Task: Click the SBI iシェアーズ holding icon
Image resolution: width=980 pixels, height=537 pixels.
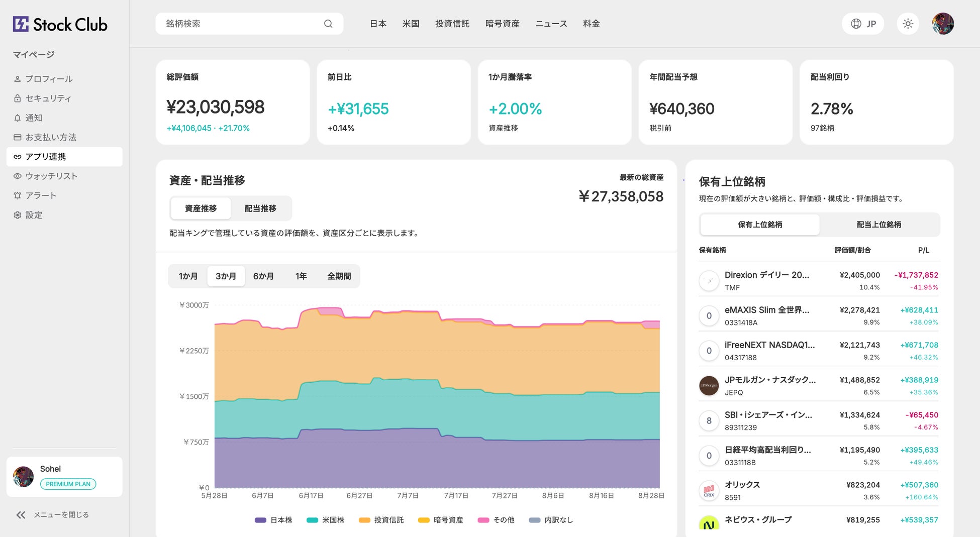Action: pyautogui.click(x=709, y=420)
